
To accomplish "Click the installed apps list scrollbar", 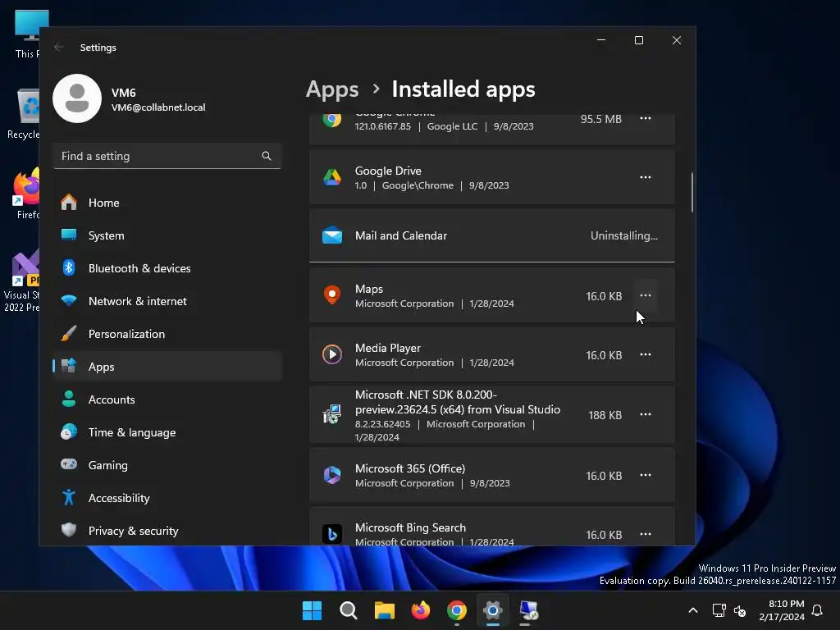I will (692, 192).
